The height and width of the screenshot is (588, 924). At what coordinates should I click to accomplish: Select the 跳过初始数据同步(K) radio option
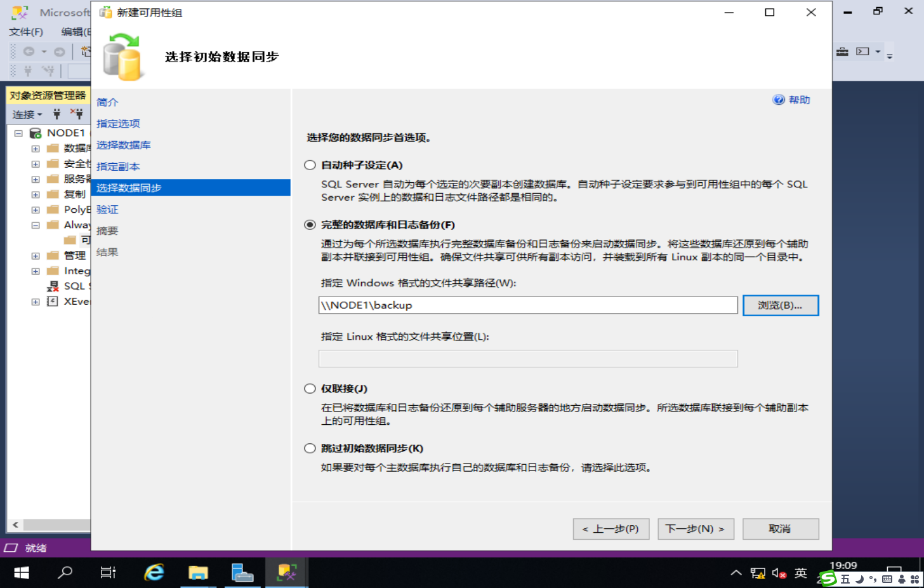point(310,448)
